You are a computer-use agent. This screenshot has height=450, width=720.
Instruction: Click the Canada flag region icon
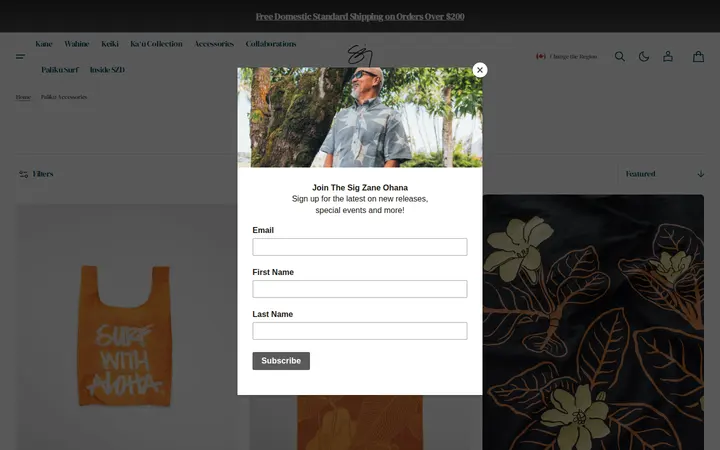click(540, 56)
